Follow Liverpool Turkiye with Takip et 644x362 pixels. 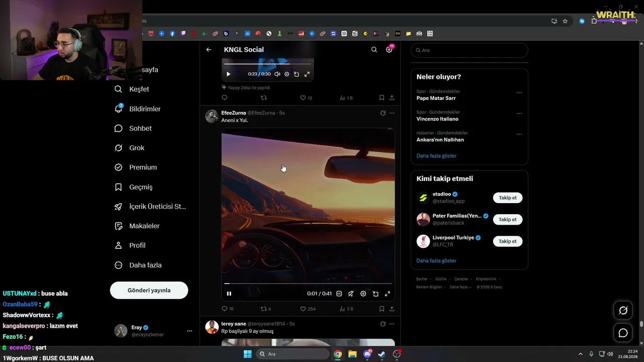tap(508, 241)
